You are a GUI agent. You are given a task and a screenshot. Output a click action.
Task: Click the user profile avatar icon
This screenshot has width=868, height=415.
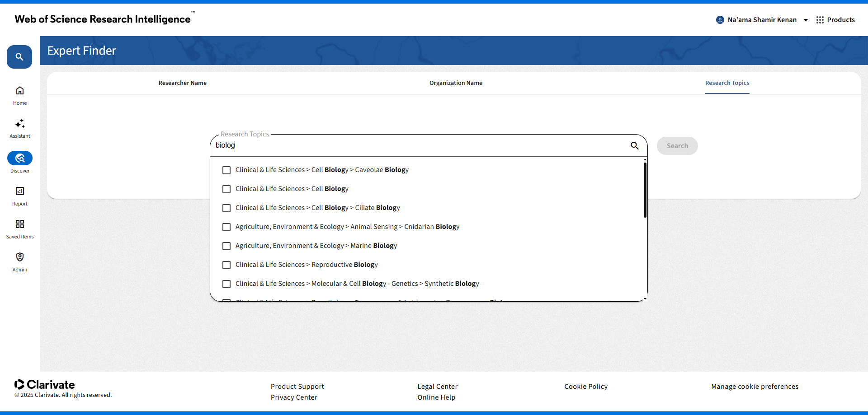point(720,20)
